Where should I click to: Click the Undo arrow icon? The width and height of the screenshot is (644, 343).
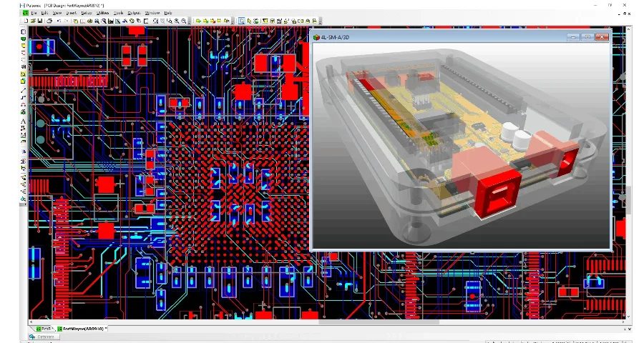coord(59,21)
